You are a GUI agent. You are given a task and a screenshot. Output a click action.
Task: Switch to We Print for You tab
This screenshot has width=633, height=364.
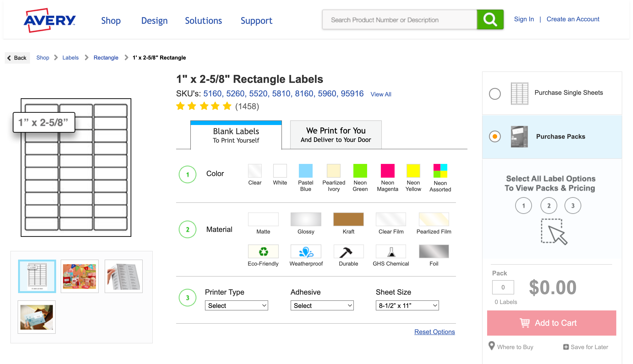336,135
